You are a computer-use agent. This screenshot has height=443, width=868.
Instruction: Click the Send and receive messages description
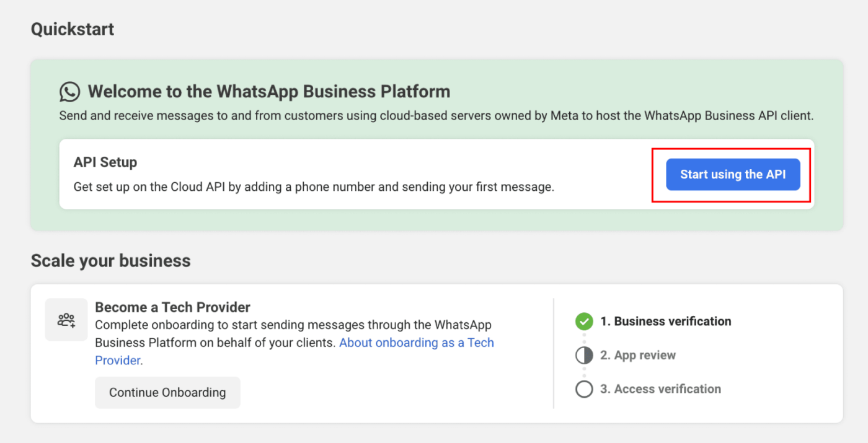pos(436,116)
